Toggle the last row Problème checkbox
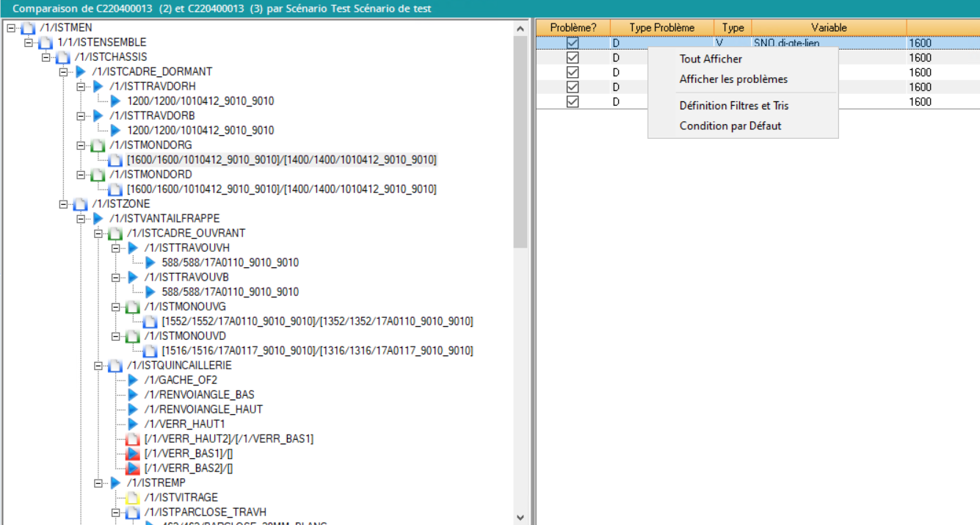Viewport: 980px width, 525px height. (x=573, y=102)
